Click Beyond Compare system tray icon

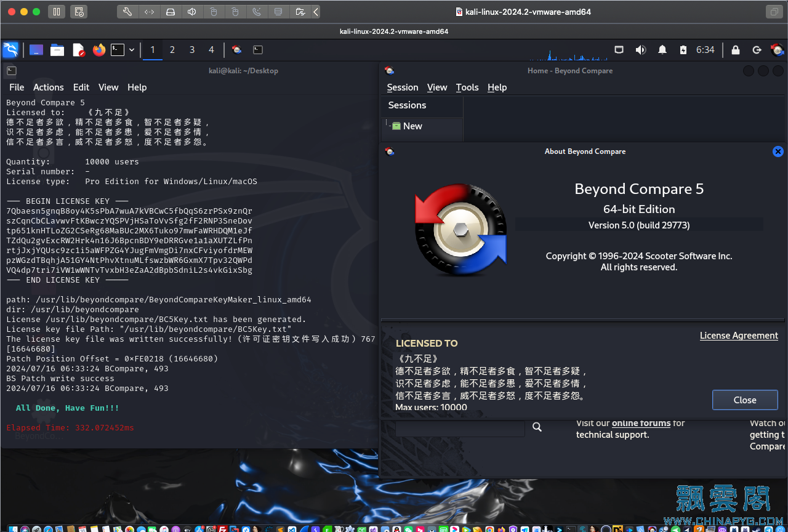coord(777,50)
